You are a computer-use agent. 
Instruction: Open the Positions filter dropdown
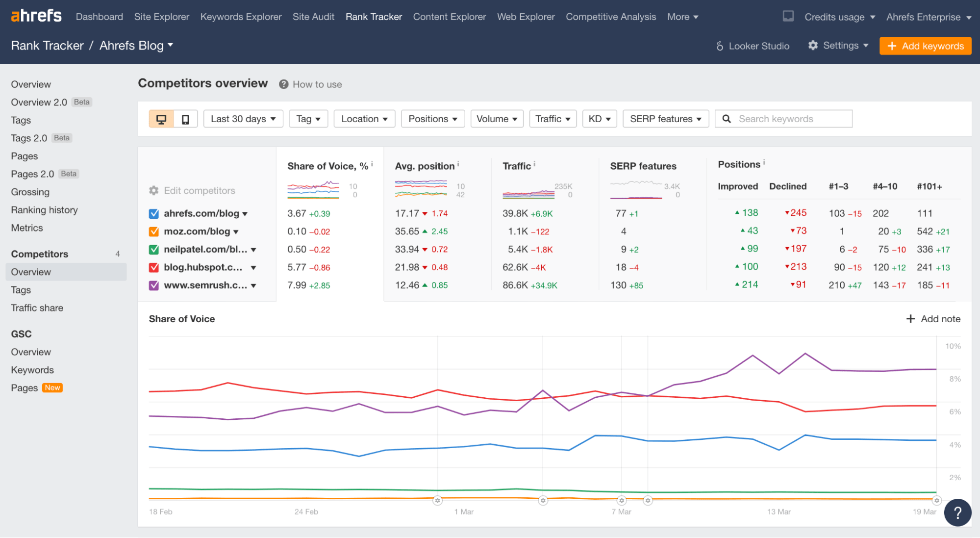click(431, 118)
